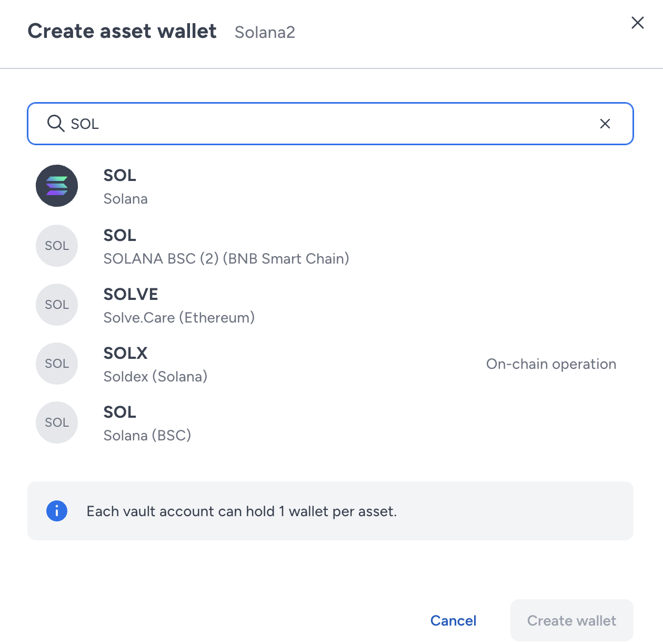Click the Cancel link
This screenshot has height=644, width=663.
[x=454, y=620]
